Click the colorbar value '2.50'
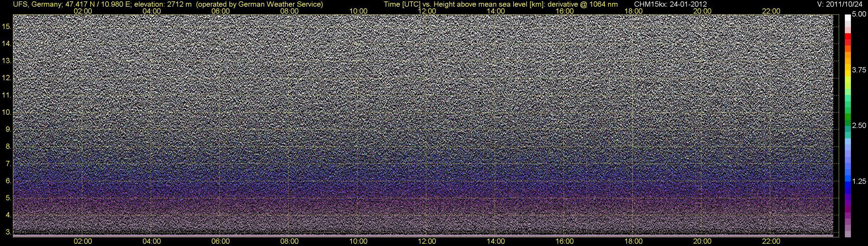Viewport: 868px width, 246px height. click(x=859, y=126)
